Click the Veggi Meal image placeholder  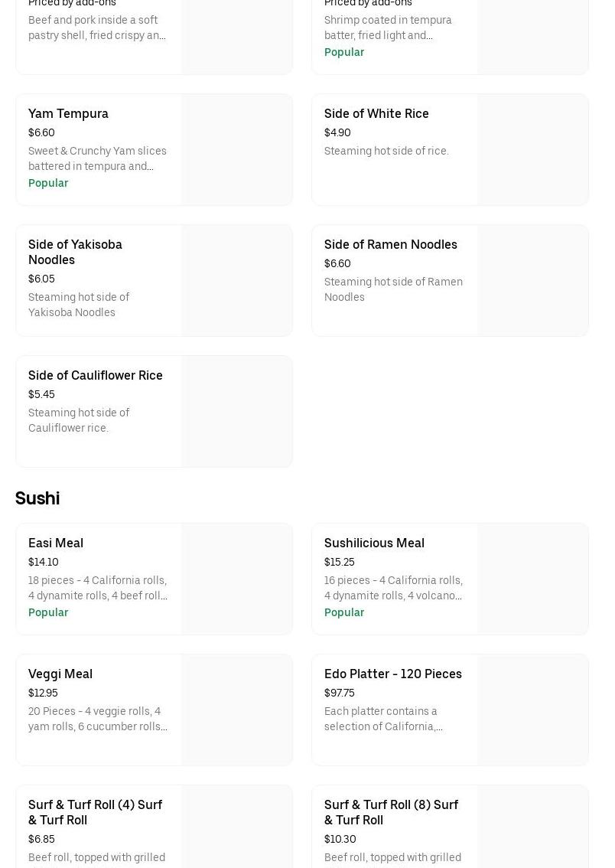[x=236, y=710]
